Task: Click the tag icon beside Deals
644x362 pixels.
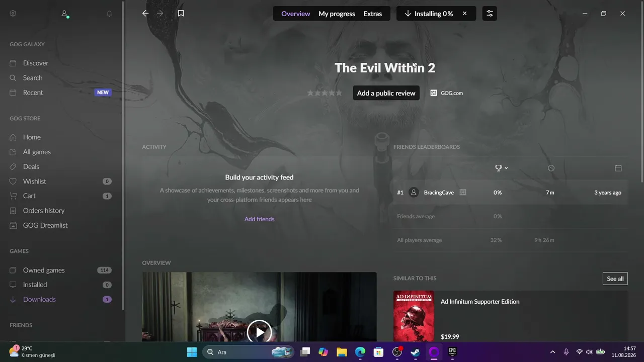Action: 13,166
